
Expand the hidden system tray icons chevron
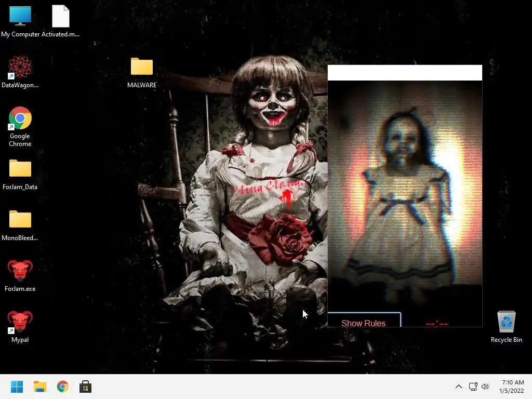point(458,387)
